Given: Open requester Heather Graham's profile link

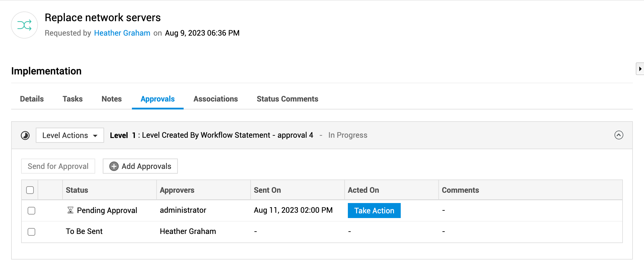Looking at the screenshot, I should coord(122,33).
